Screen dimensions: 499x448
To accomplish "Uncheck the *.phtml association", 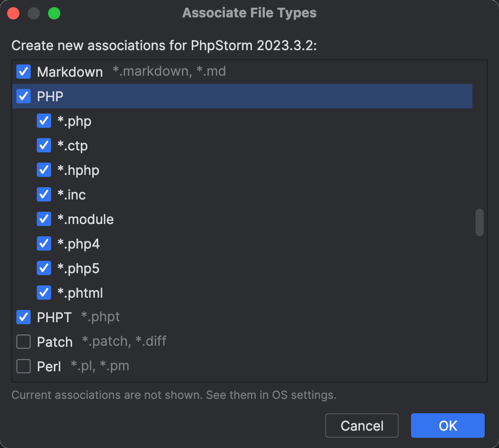I will click(x=44, y=293).
